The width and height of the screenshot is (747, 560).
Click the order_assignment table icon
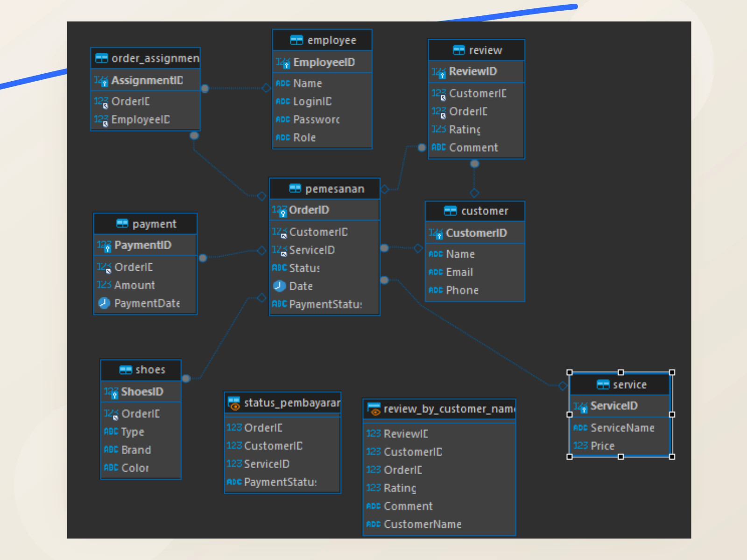tap(101, 58)
